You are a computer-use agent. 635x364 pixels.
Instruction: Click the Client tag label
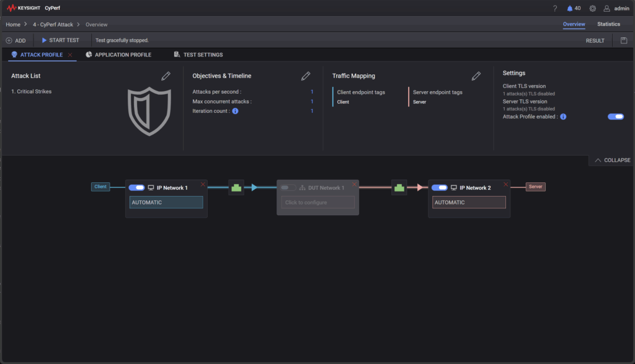100,187
